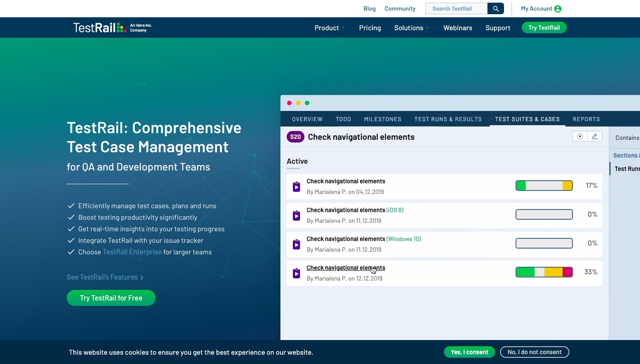Image resolution: width=640 pixels, height=364 pixels.
Task: Expand the Solutions menu
Action: coord(412,28)
